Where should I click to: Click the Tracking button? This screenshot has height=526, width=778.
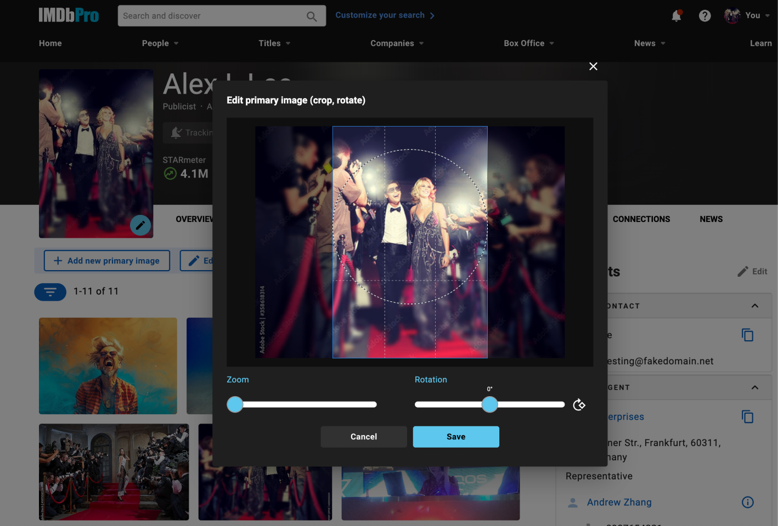click(189, 132)
